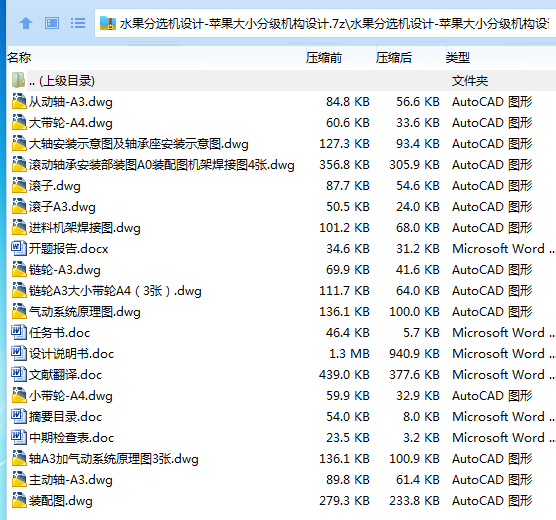This screenshot has height=520, width=556.
Task: Click the 大轴安装示意图及轴承座安装示意图.dwg icon
Action: point(19,143)
